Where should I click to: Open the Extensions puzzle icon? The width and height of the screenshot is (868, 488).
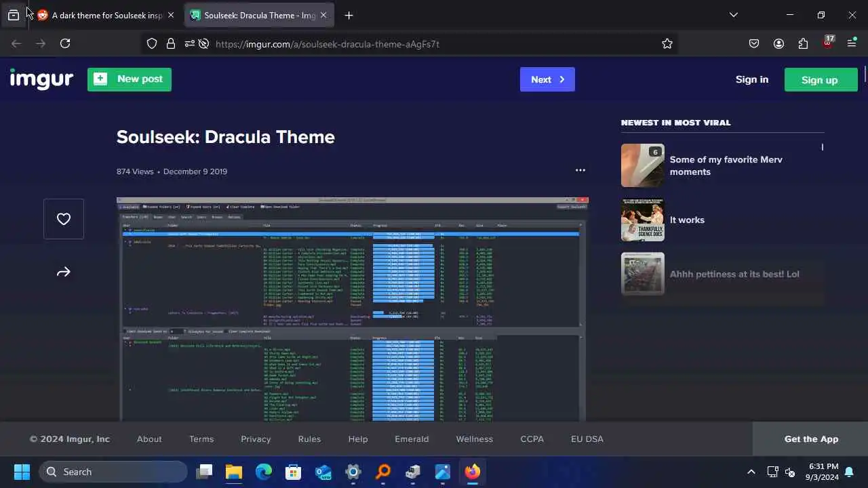coord(803,43)
